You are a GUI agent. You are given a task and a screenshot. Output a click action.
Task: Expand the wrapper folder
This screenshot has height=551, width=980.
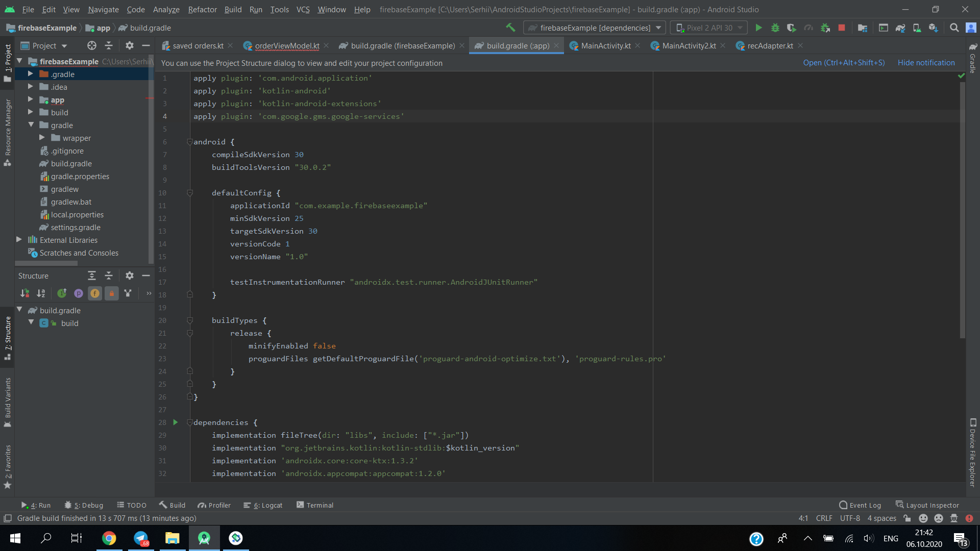tap(42, 138)
